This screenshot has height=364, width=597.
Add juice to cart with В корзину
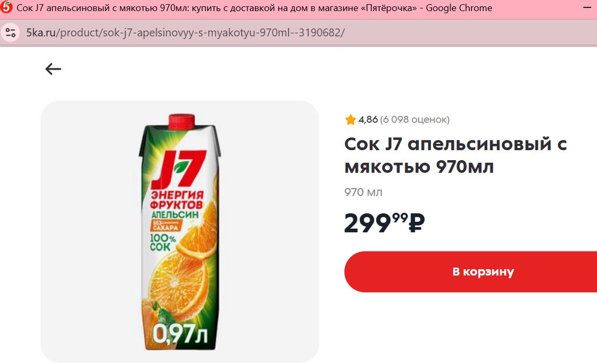tap(470, 271)
